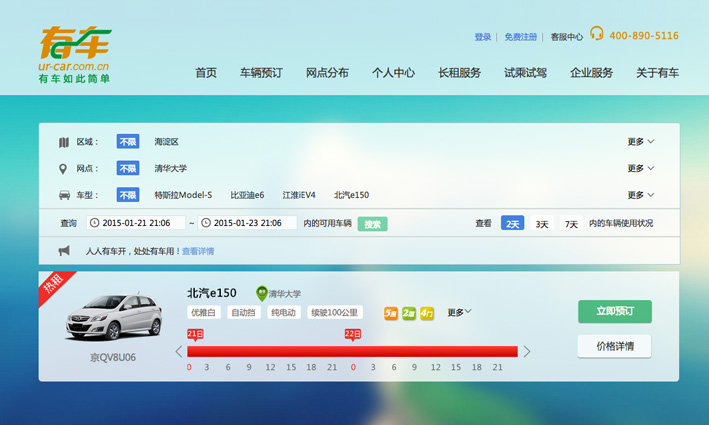Select 不限 for 车型 filter
This screenshot has width=709, height=425.
pos(128,195)
